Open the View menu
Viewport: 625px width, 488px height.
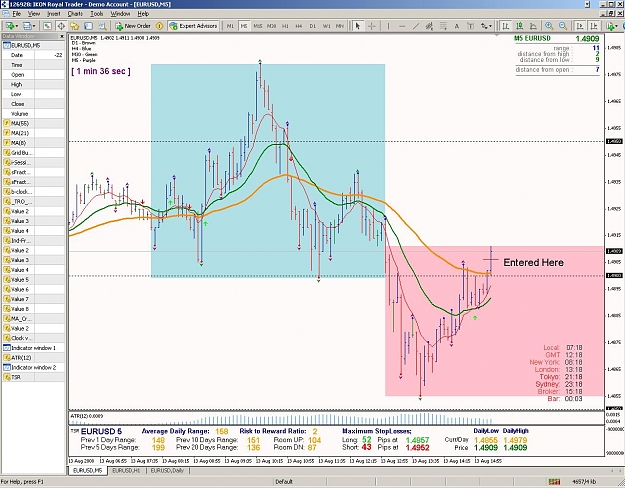click(x=34, y=14)
